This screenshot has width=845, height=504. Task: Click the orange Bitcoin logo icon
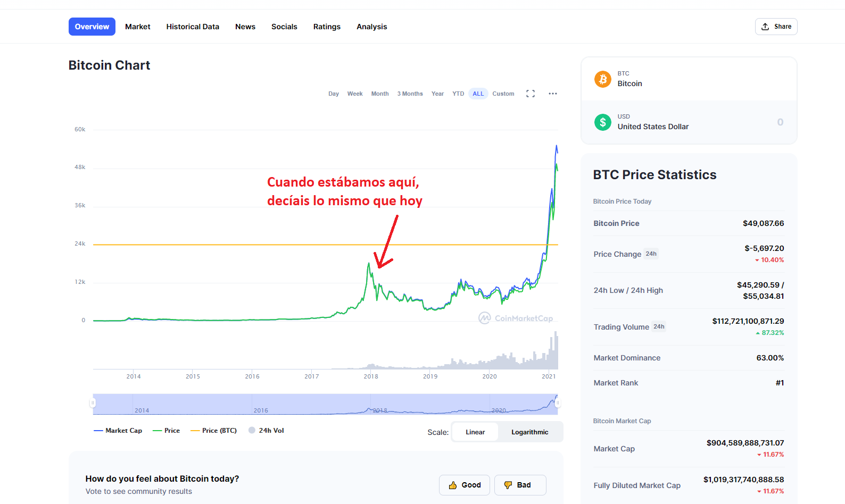(x=603, y=79)
